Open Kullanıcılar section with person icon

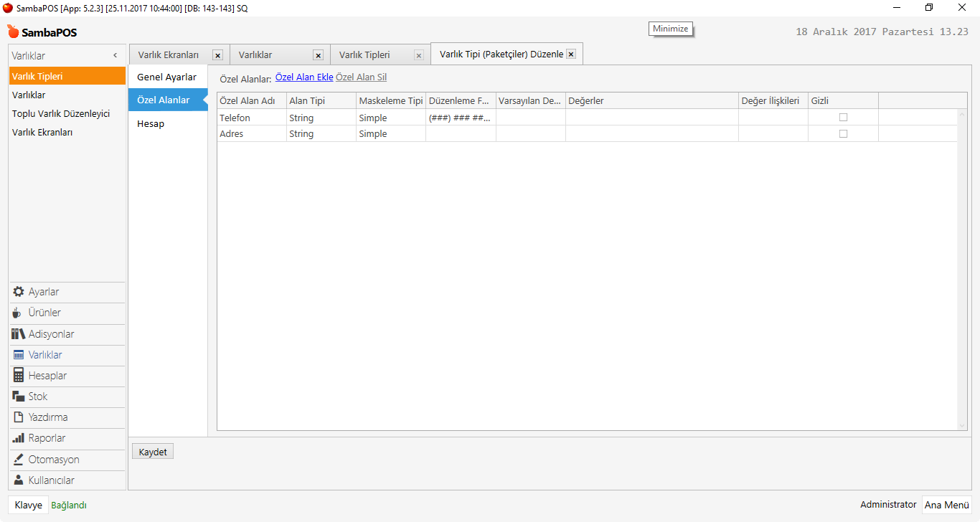(51, 480)
